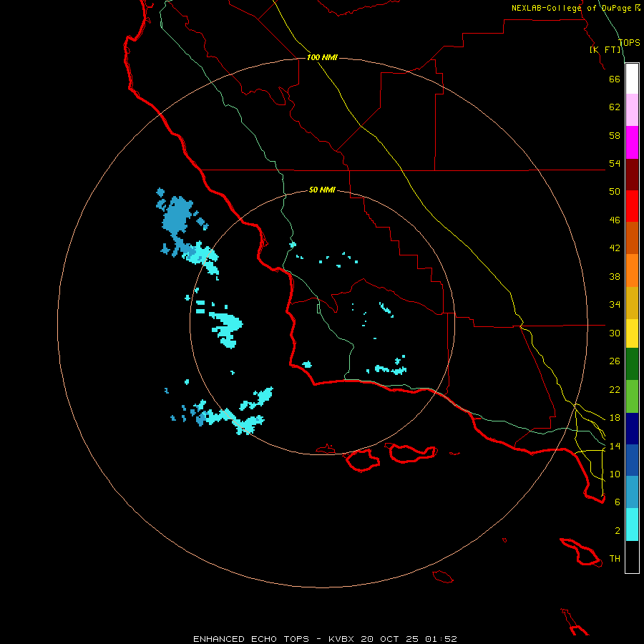
Task: Click the "58" scale value
Action: pos(615,135)
